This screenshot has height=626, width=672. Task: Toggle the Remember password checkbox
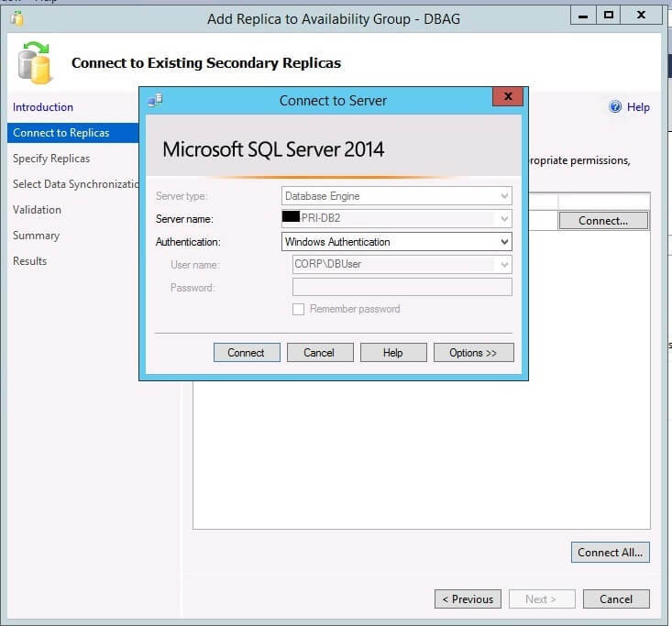(x=298, y=309)
